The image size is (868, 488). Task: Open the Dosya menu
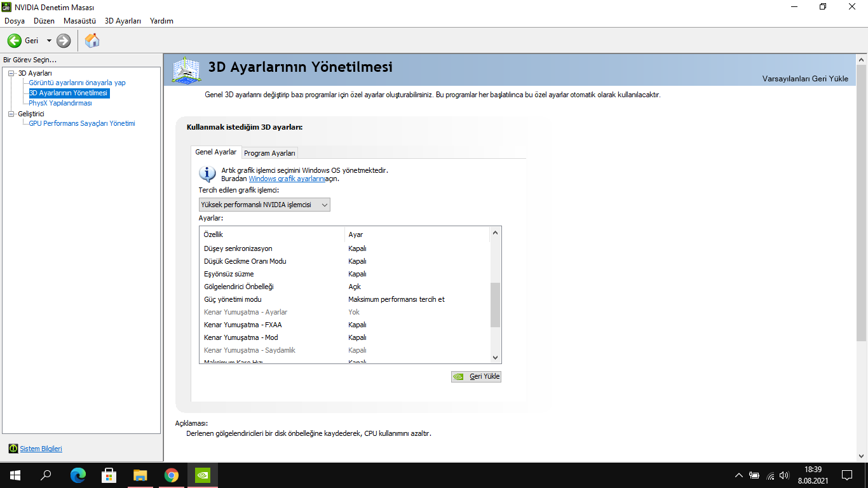(15, 21)
